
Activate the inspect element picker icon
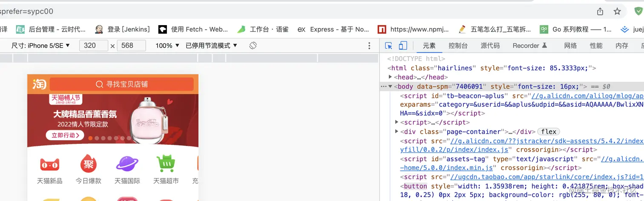coord(388,46)
